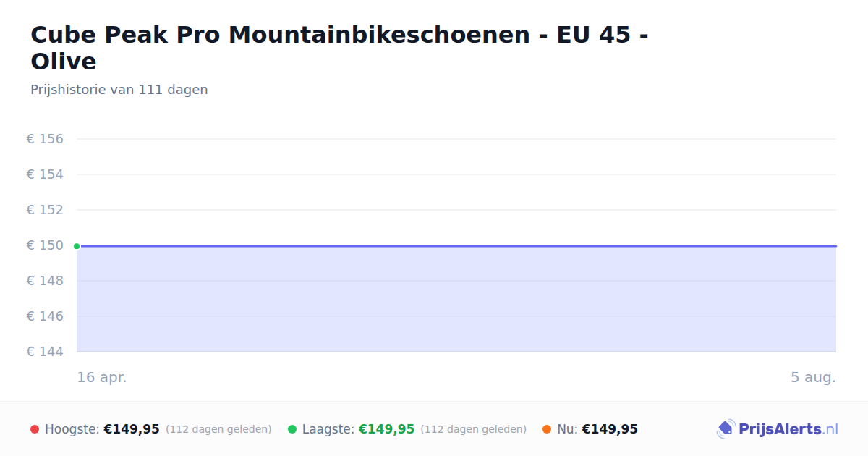The width and height of the screenshot is (868, 456).
Task: Click the red Hoogste legend dot
Action: (x=35, y=429)
